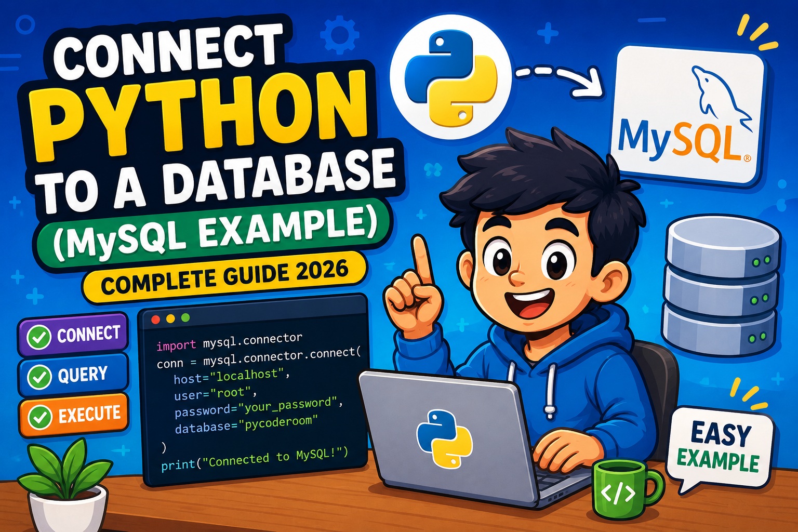Click the code line "import mysql.connector"
The height and width of the screenshot is (532, 798).
pos(229,341)
